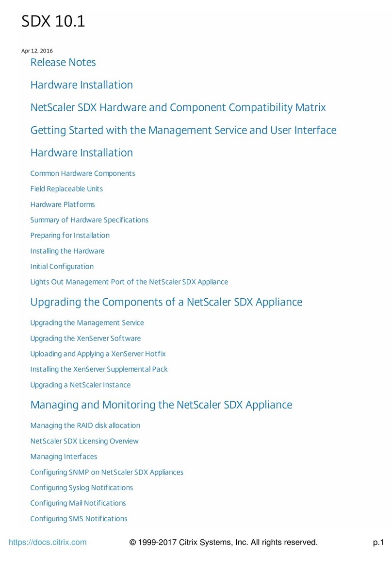Viewport: 392px width, 562px height.
Task: Click the p.1 page number
Action: [x=378, y=543]
